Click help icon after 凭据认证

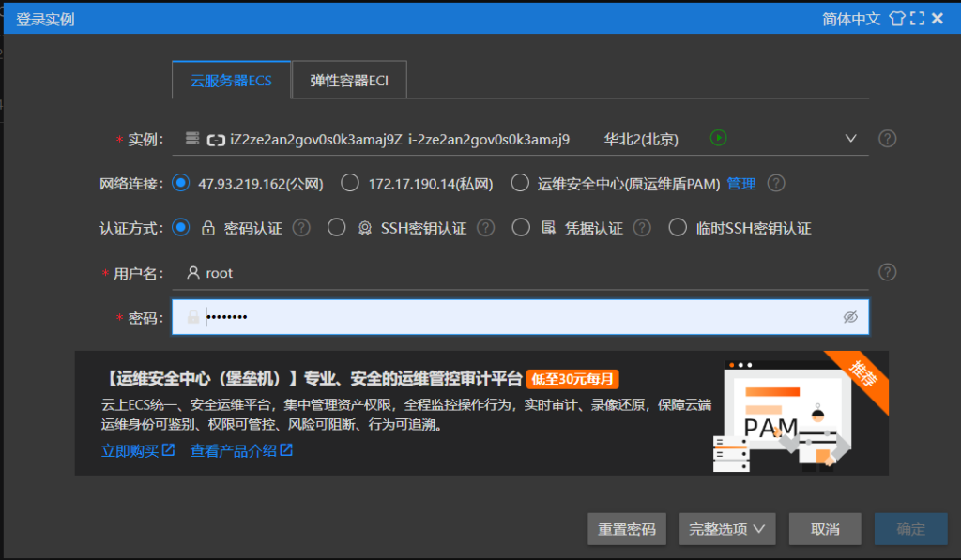click(x=642, y=228)
